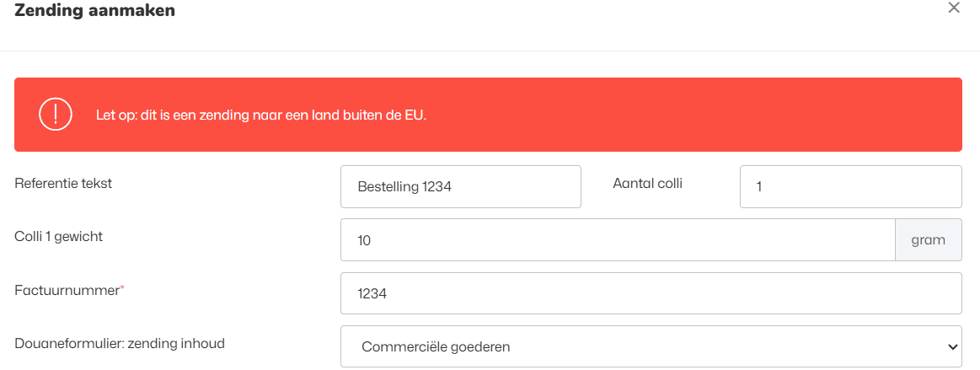
Task: Click the exclamation warning icon
Action: (56, 115)
